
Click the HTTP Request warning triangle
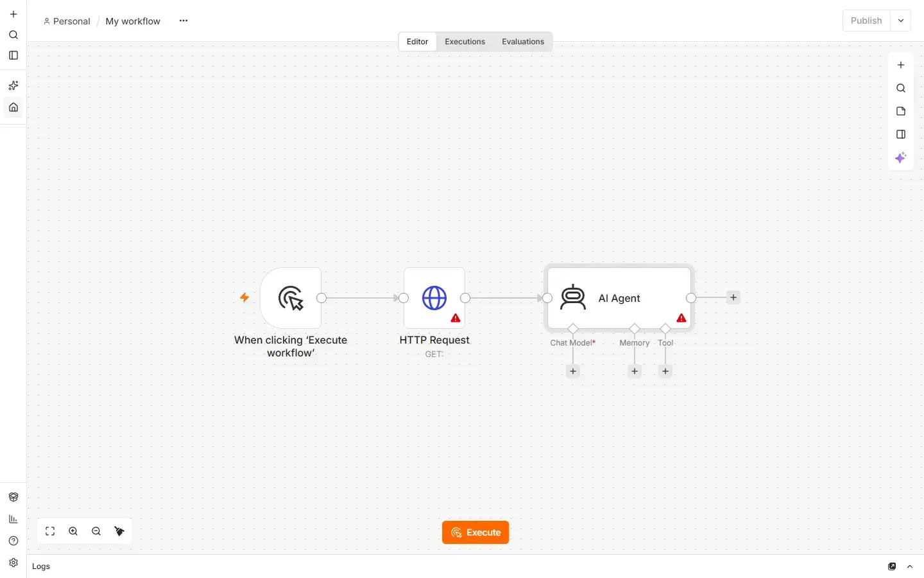(456, 318)
